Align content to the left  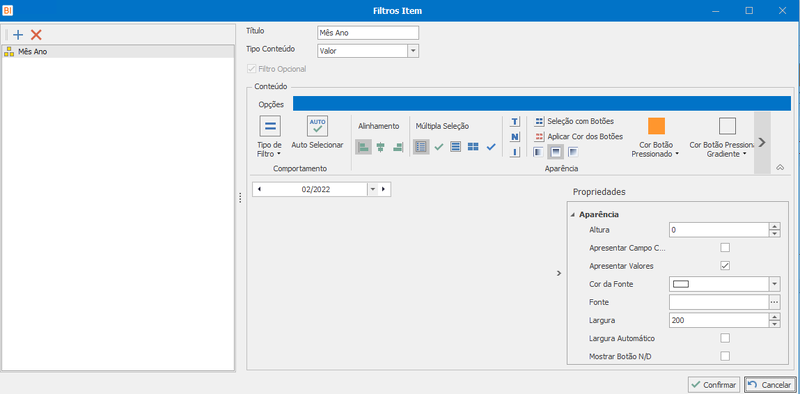click(x=363, y=147)
